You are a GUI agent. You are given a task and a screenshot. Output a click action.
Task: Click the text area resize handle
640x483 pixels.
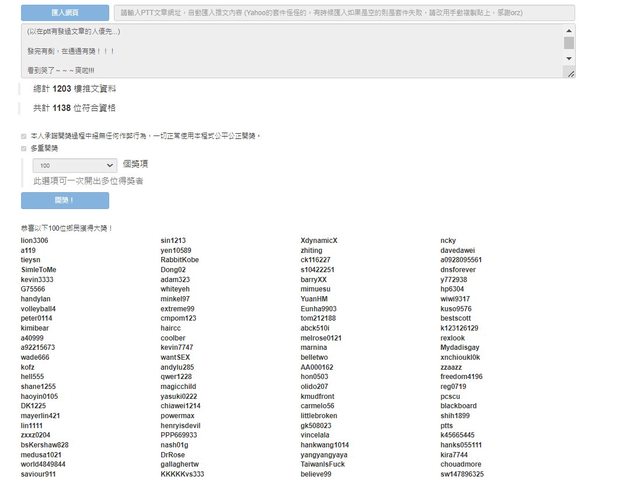point(571,75)
